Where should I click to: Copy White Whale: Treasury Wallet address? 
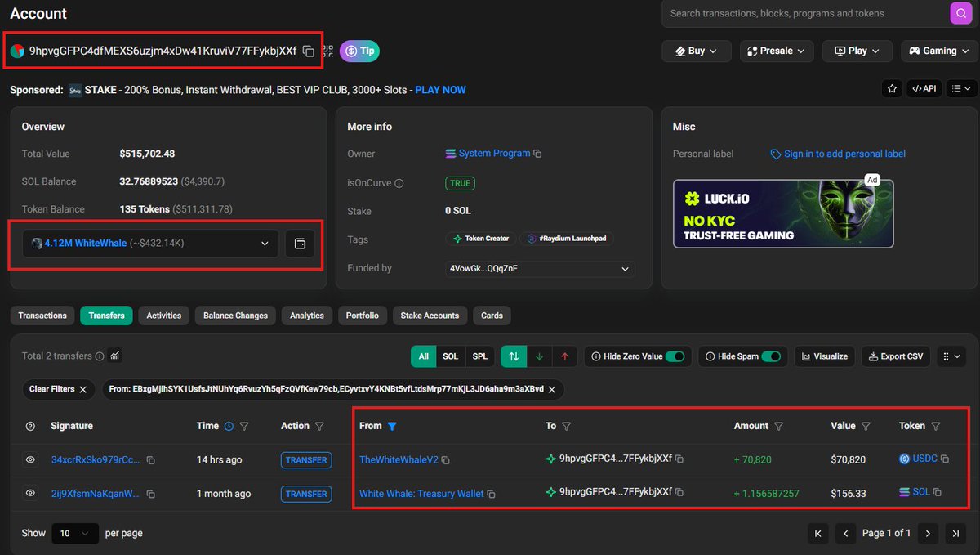point(492,494)
